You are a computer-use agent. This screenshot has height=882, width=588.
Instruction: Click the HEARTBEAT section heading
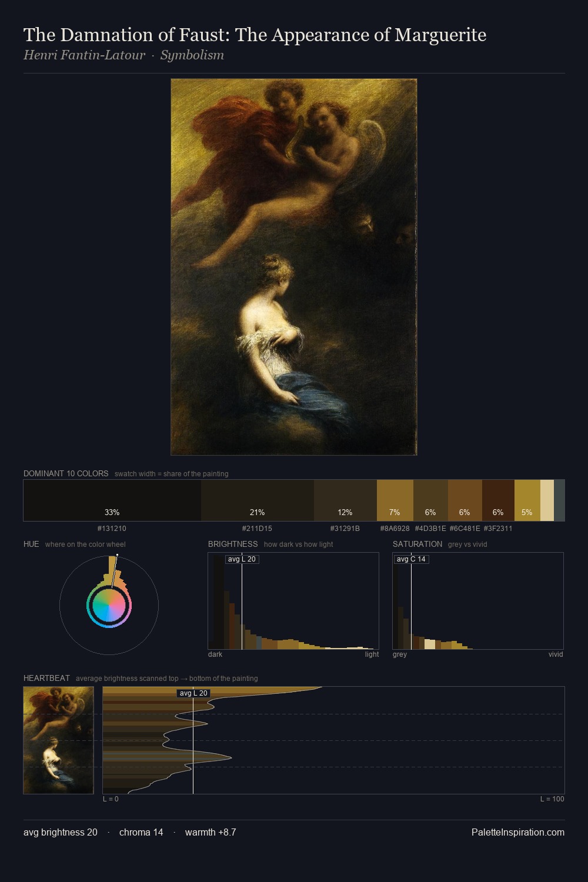[x=46, y=678]
